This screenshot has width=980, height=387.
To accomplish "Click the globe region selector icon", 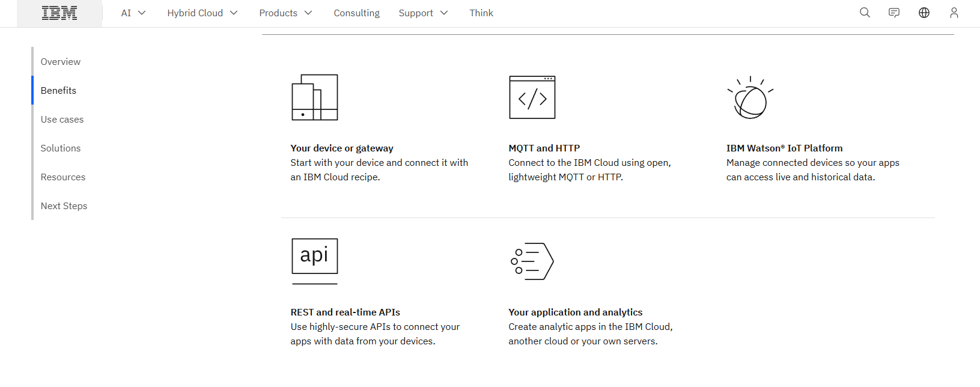I will [x=924, y=13].
